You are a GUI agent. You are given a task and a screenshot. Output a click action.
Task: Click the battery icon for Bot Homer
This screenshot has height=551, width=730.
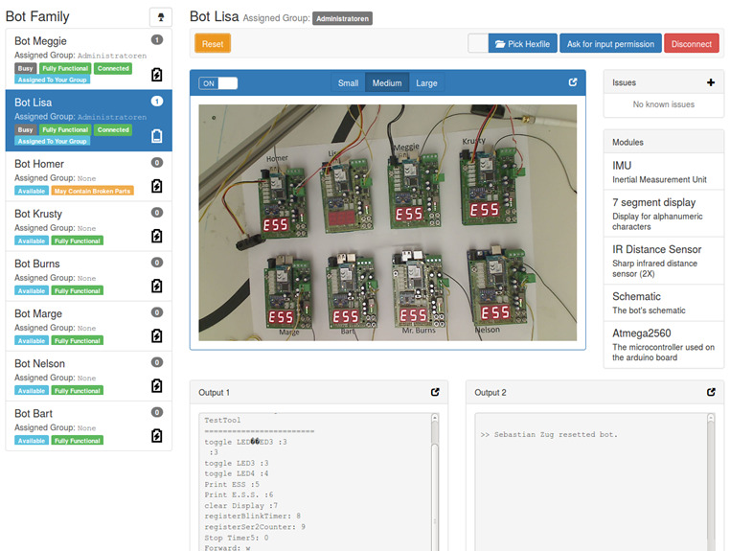pyautogui.click(x=157, y=186)
